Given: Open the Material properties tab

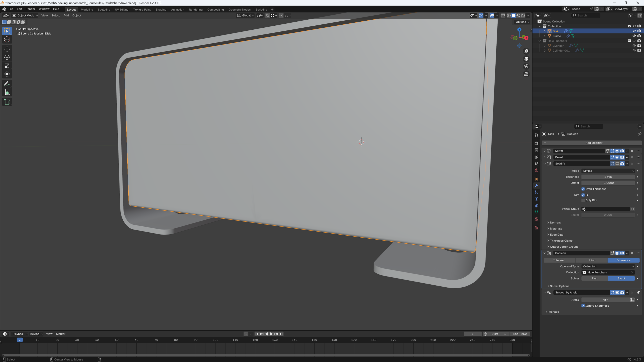Looking at the screenshot, I should [537, 219].
